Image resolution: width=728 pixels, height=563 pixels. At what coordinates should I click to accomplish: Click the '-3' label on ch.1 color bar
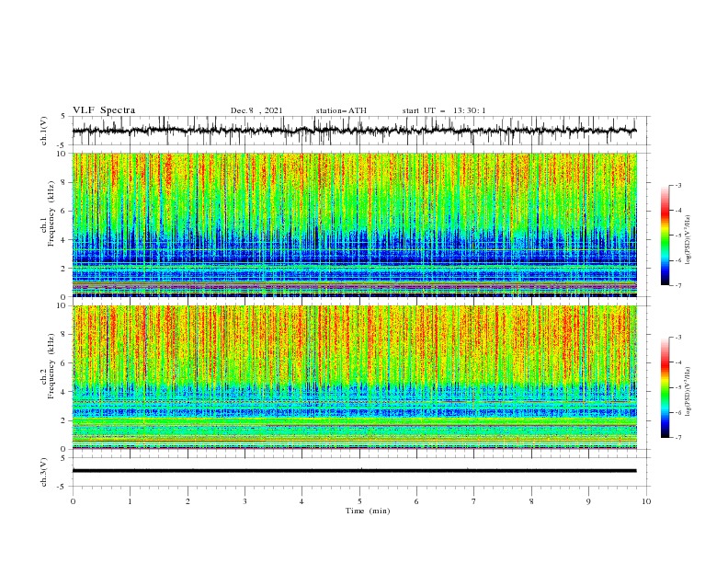tap(678, 185)
